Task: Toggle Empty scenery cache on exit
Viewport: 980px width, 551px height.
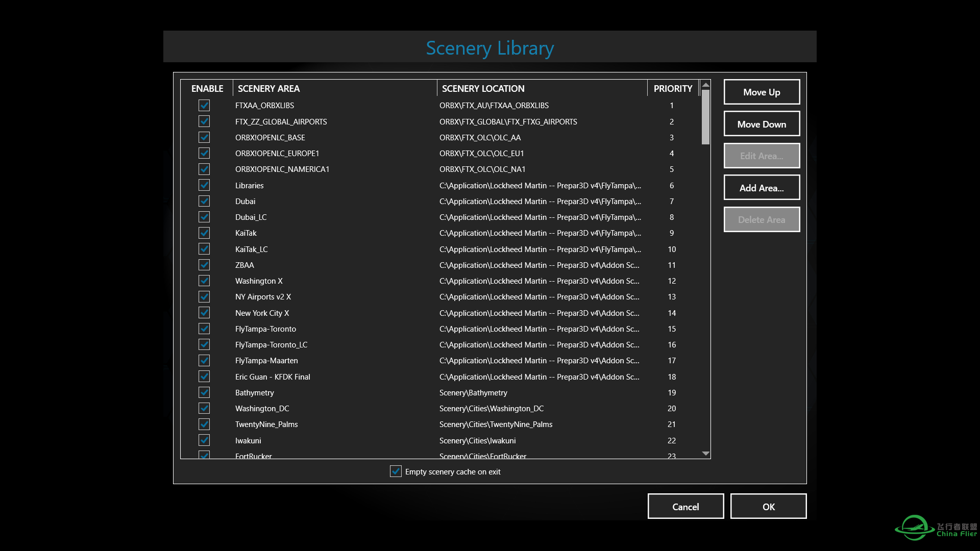Action: 396,471
